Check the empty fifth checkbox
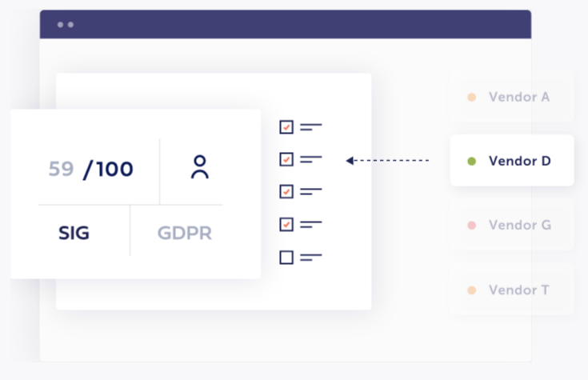This screenshot has height=380, width=588. pyautogui.click(x=286, y=258)
